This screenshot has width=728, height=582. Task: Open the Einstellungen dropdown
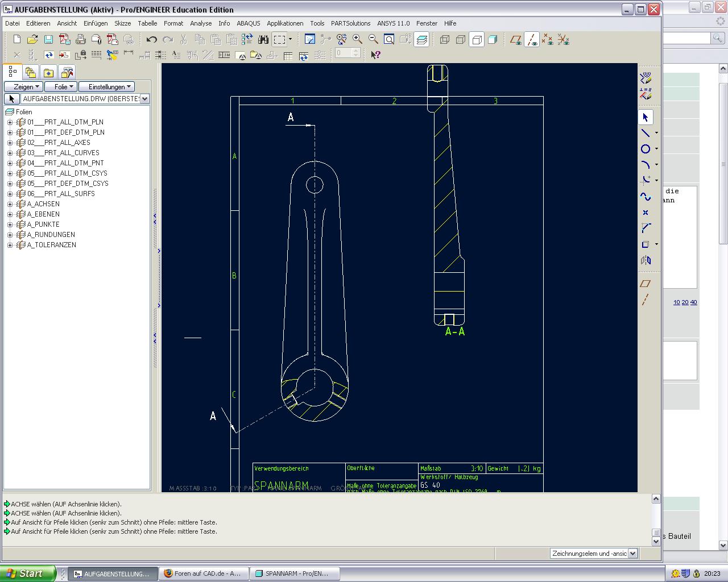pyautogui.click(x=106, y=87)
